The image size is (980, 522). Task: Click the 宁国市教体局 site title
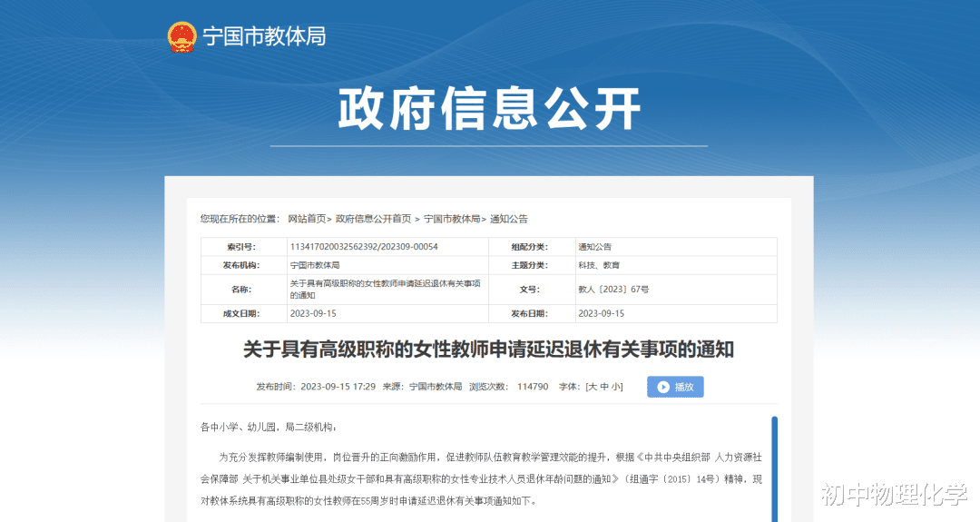click(264, 37)
